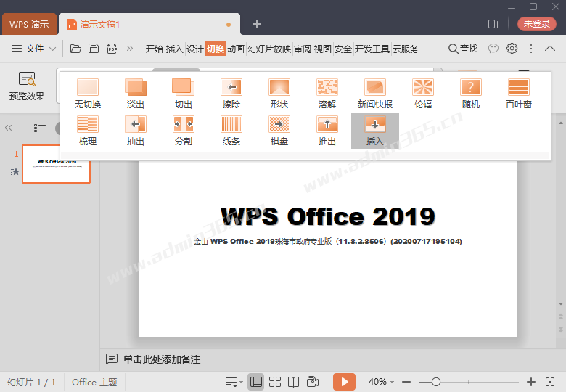Apply the 百叶窗 blinds transition
566x392 pixels.
(519, 94)
